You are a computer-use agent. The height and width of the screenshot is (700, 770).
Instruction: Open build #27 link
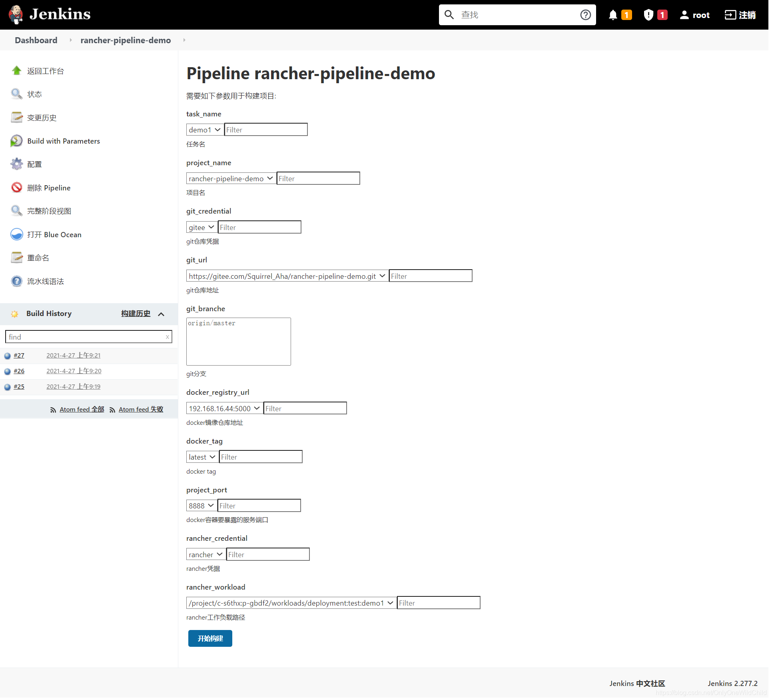[x=19, y=356]
